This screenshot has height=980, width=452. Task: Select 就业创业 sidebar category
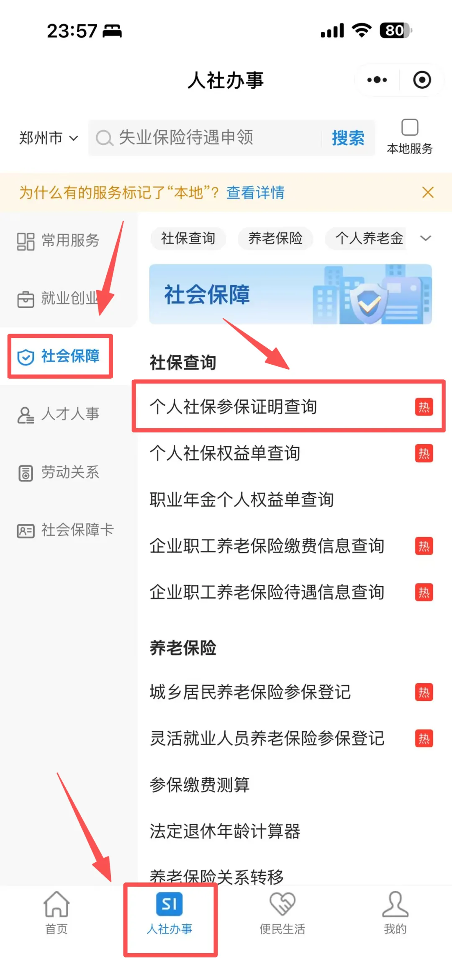58,298
